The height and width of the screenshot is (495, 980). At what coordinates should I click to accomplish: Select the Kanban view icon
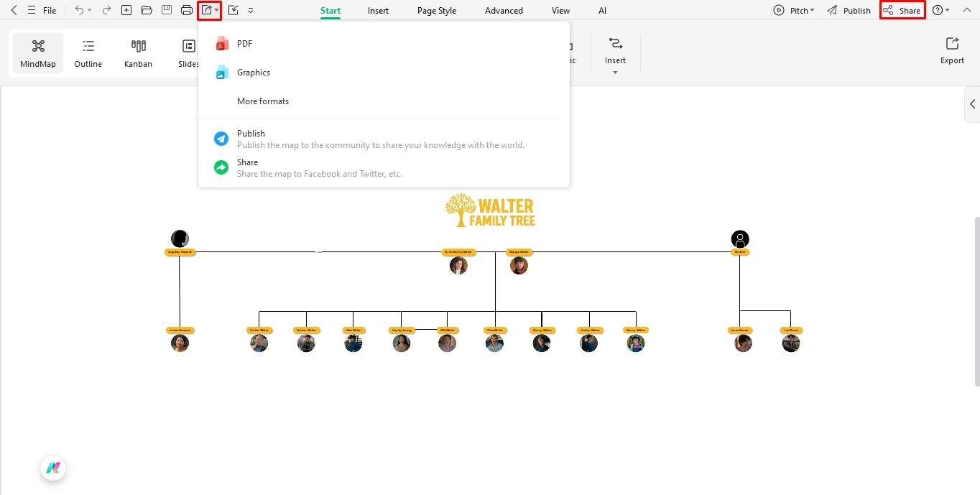coord(138,52)
